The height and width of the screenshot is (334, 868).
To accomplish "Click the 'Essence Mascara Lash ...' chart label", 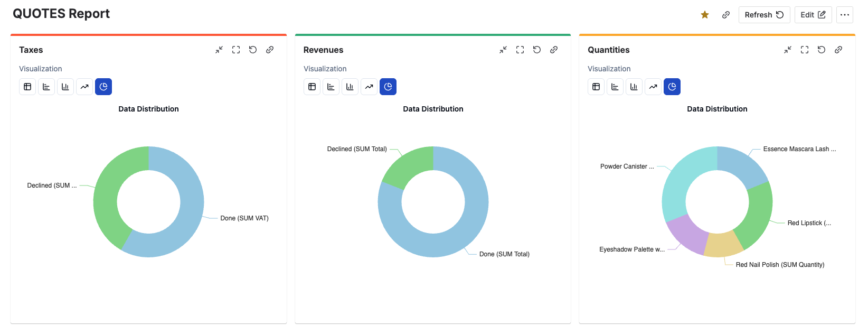I will click(799, 149).
